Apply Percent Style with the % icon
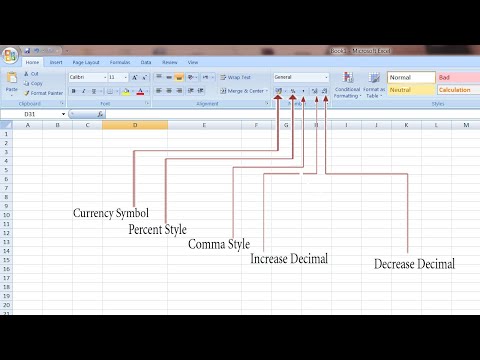480x360 pixels. point(293,91)
